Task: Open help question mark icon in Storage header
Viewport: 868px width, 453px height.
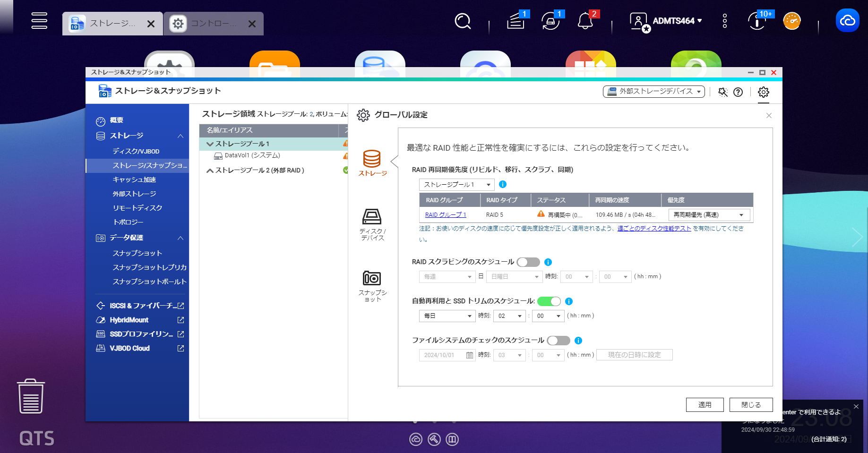Action: click(x=738, y=92)
